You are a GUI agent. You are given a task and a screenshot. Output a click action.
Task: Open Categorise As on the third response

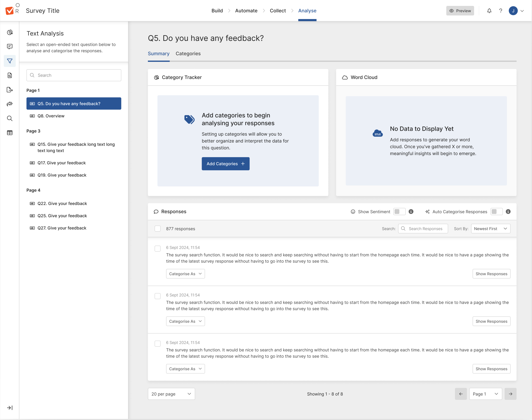click(185, 369)
